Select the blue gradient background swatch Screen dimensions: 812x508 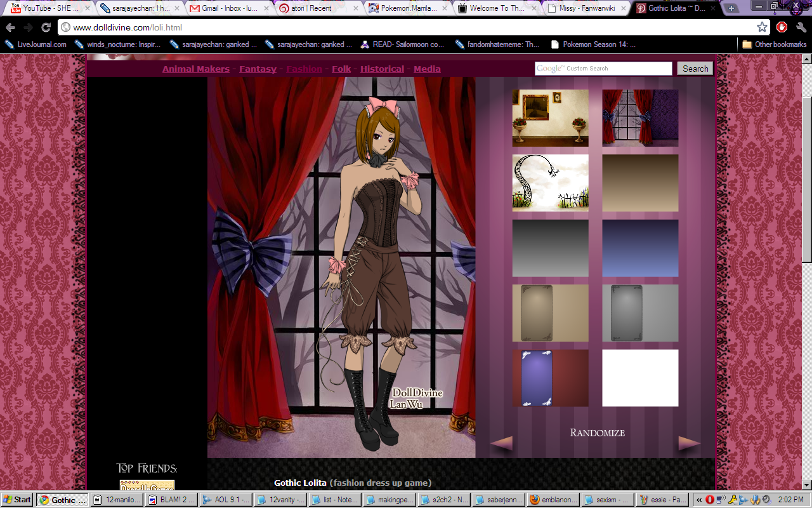tap(640, 248)
